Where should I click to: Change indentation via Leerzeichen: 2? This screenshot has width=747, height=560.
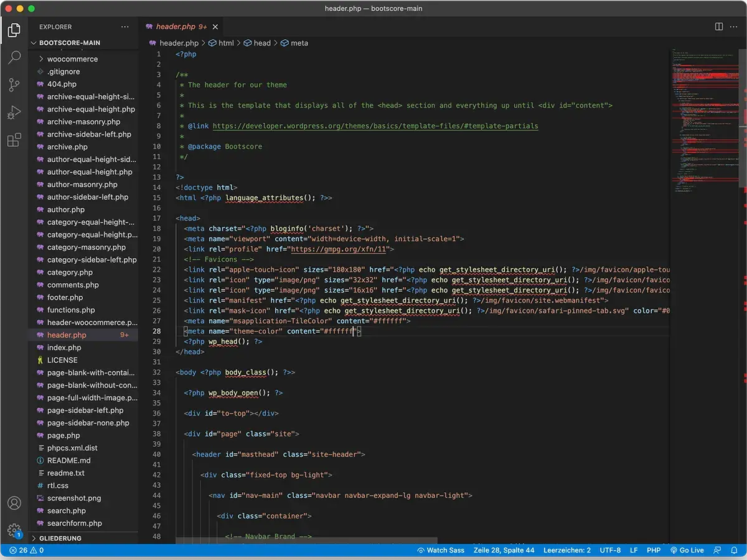567,550
